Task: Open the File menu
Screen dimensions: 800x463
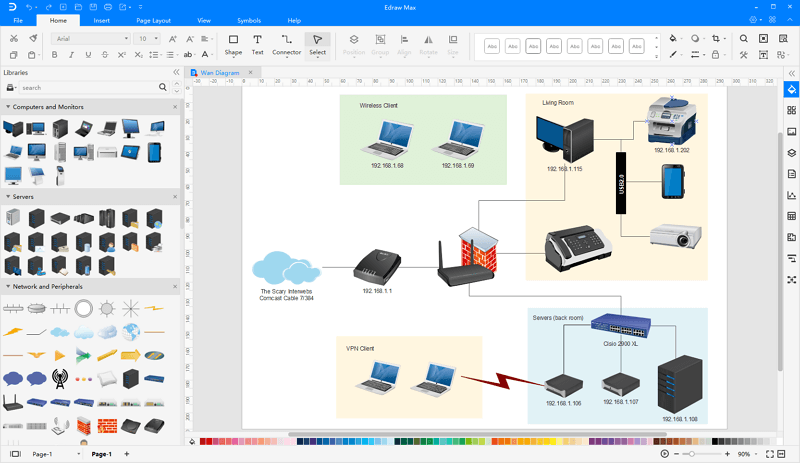Action: [18, 20]
